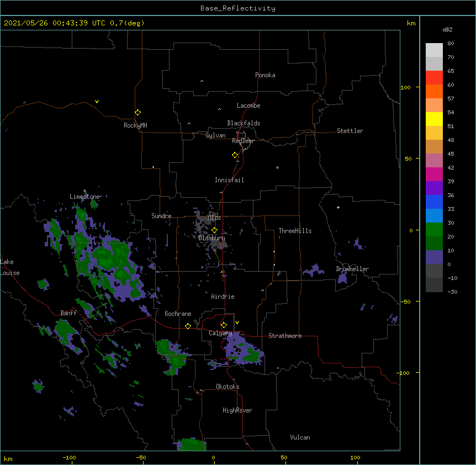Image resolution: width=476 pixels, height=465 pixels.
Task: Click the Banff town label
Action: tap(68, 313)
